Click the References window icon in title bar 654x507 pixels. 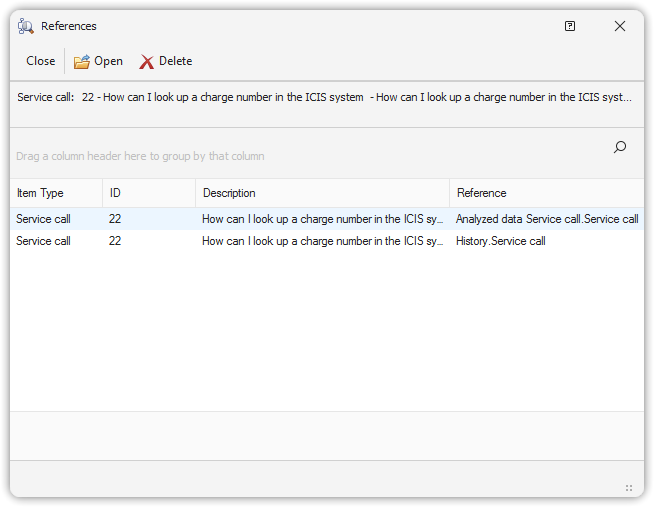coord(26,26)
